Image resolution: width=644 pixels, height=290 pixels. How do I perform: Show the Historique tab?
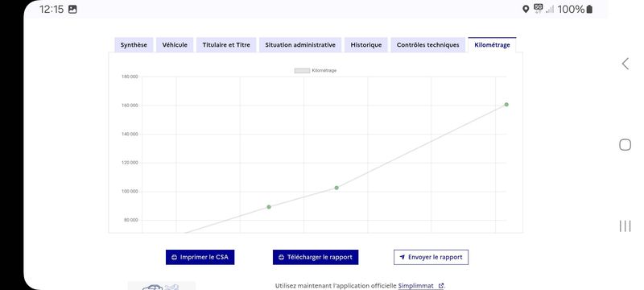click(x=366, y=45)
